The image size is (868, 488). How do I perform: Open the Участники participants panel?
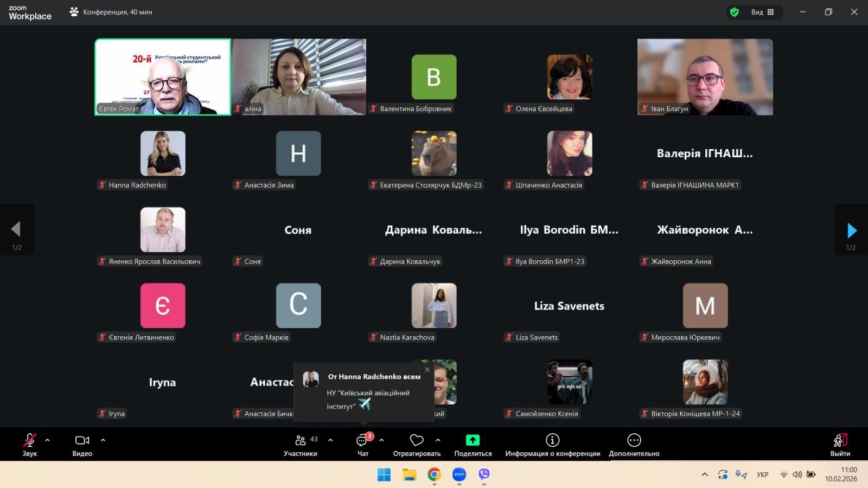pos(300,440)
